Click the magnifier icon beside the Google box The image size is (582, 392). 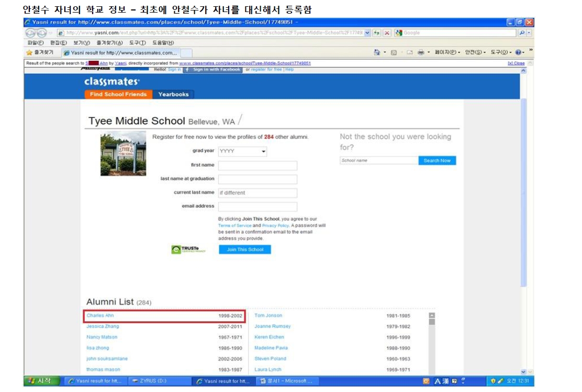(522, 32)
